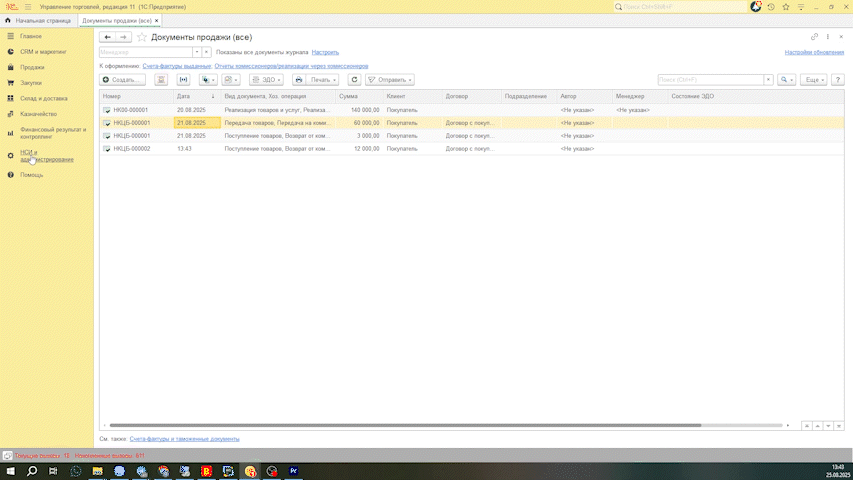
Task: Focus the Поиск (Ctrl+F) list field
Action: 711,80
